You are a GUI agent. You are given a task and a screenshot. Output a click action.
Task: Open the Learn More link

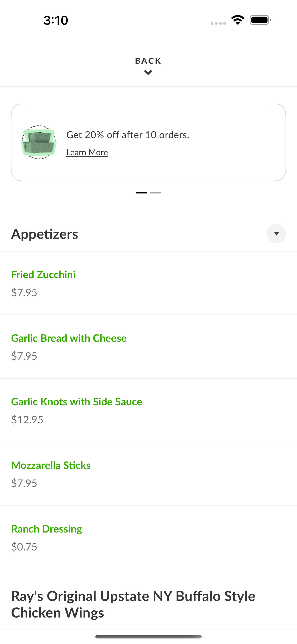tap(87, 152)
